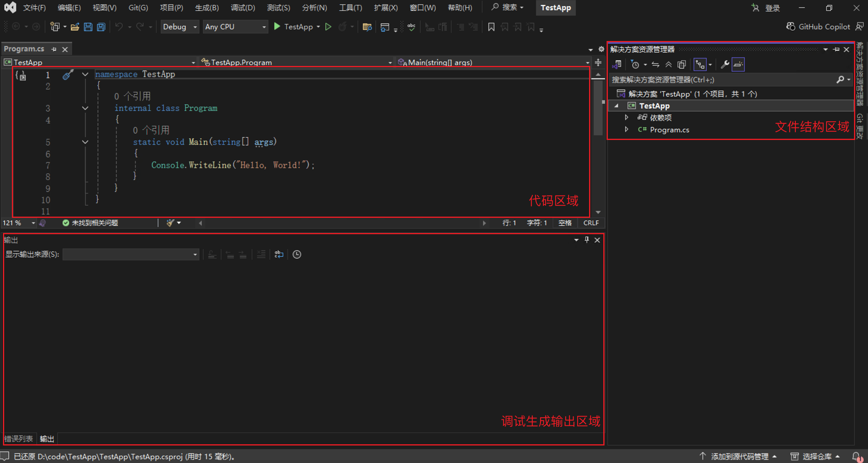Viewport: 868px width, 463px height.
Task: Click the Save All icon in the toolbar
Action: coord(100,27)
